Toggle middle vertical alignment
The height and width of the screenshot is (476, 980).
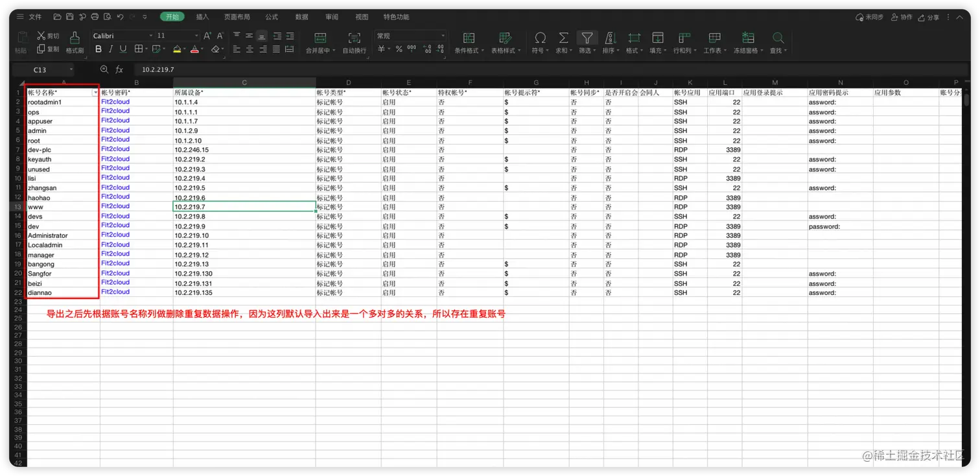point(249,36)
